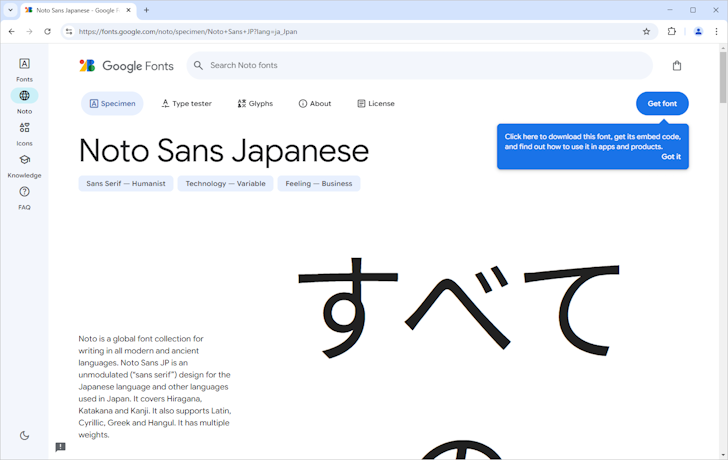View site information icon in address bar
The image size is (728, 460).
tap(69, 32)
